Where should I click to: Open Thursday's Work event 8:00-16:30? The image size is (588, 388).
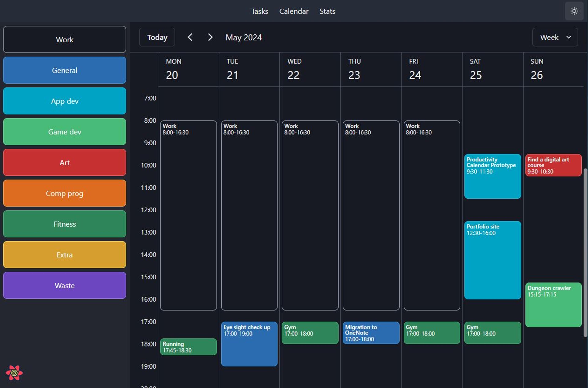coord(371,215)
